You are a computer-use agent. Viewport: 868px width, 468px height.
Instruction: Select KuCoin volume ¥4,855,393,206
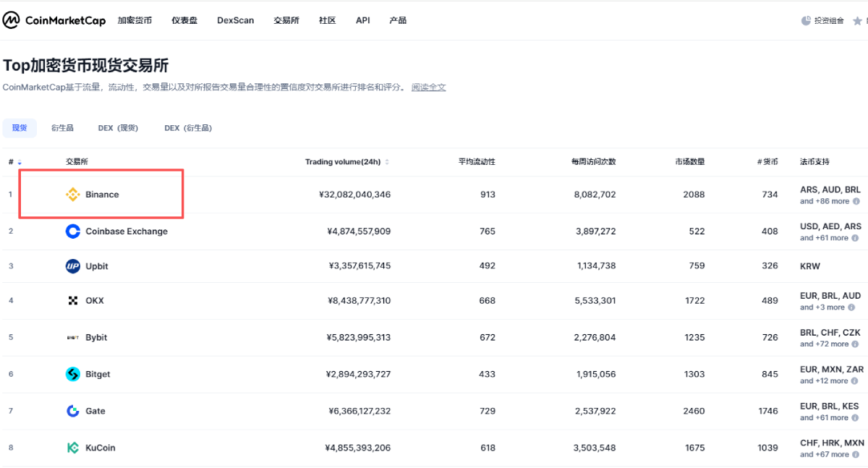point(358,448)
